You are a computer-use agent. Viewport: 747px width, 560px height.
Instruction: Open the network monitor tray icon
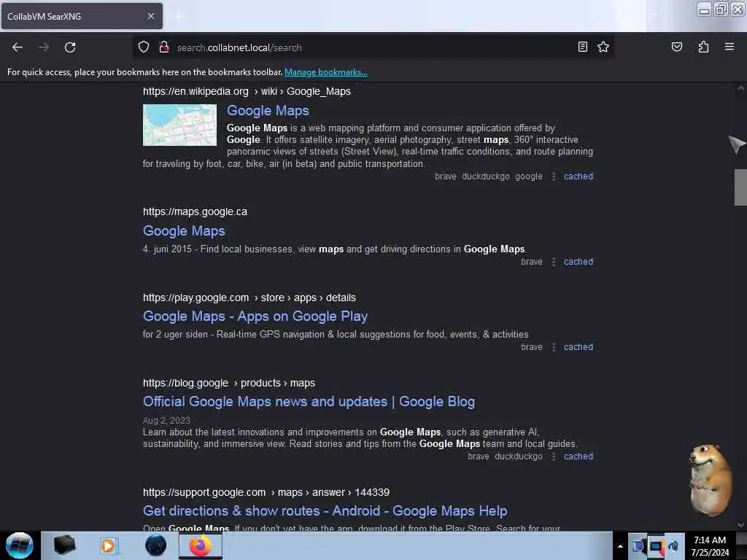(656, 546)
